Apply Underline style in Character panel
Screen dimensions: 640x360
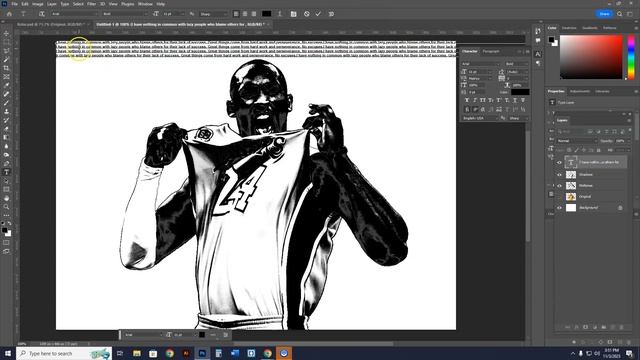click(515, 100)
